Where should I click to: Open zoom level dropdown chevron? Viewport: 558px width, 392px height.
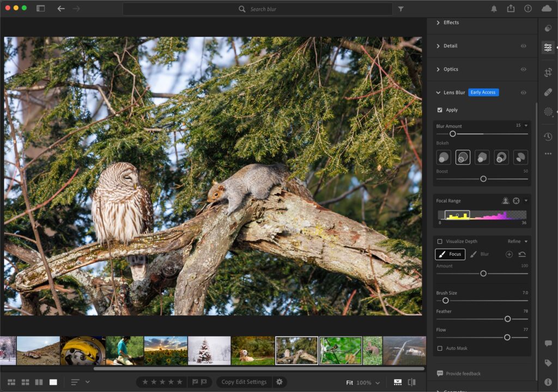point(378,383)
